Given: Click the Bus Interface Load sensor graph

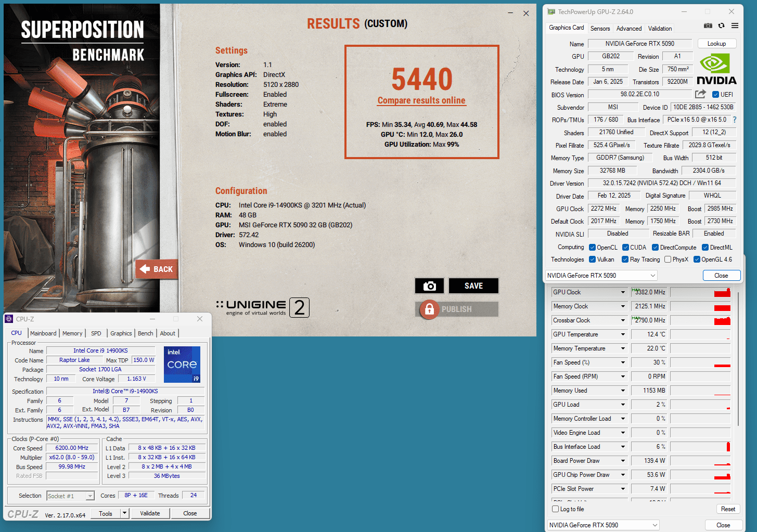Looking at the screenshot, I should click(700, 447).
